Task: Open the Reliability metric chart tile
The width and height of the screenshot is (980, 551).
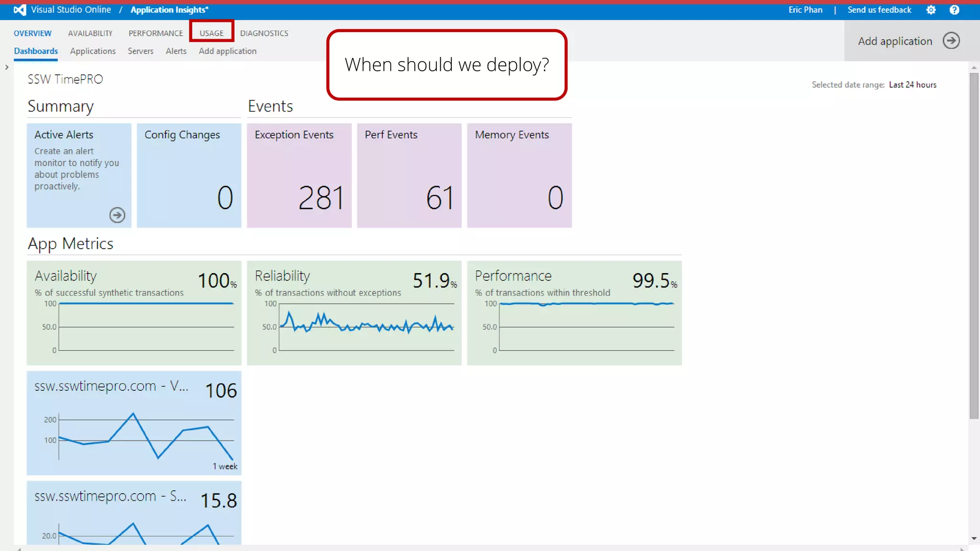Action: pyautogui.click(x=354, y=313)
